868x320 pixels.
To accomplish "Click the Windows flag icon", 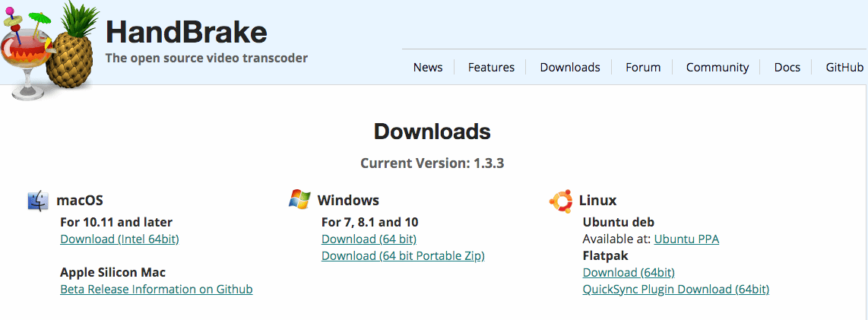I will tap(299, 198).
